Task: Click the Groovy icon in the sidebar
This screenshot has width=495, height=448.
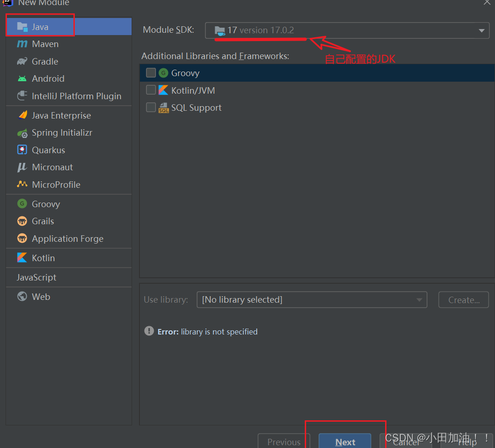Action: 22,204
